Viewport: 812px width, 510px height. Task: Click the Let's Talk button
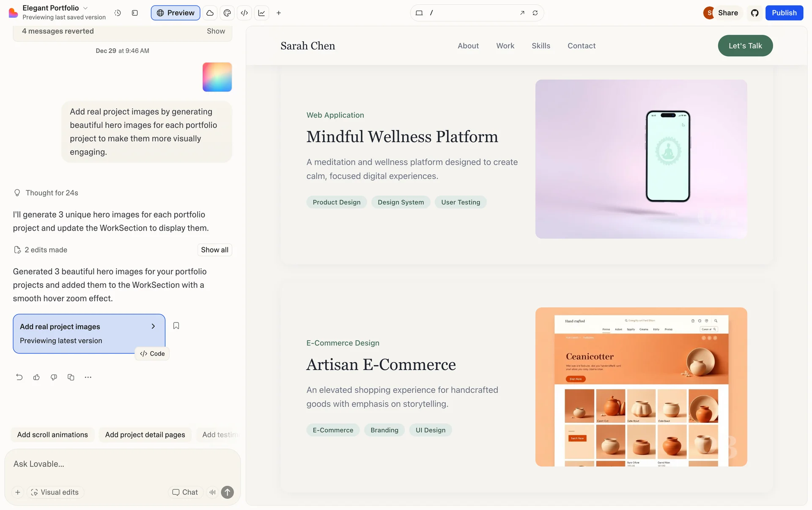pyautogui.click(x=745, y=46)
